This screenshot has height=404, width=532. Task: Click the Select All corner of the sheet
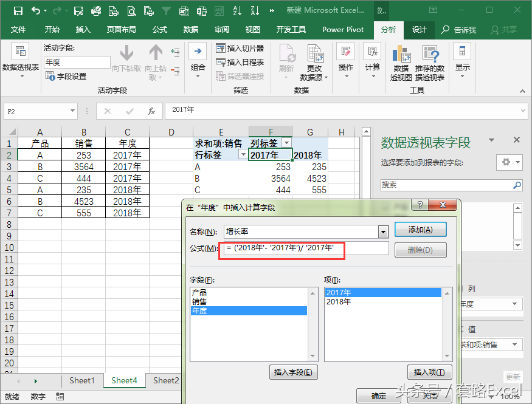9,131
